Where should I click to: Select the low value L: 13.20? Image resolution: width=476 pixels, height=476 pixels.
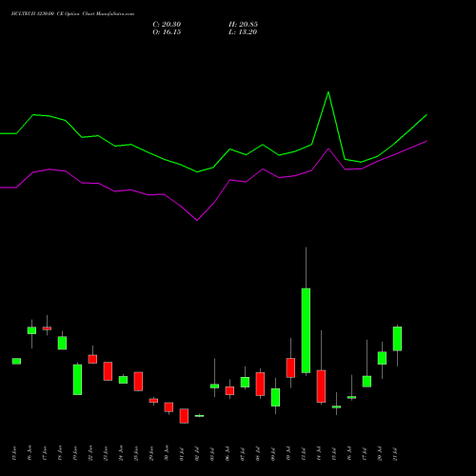pos(243,32)
